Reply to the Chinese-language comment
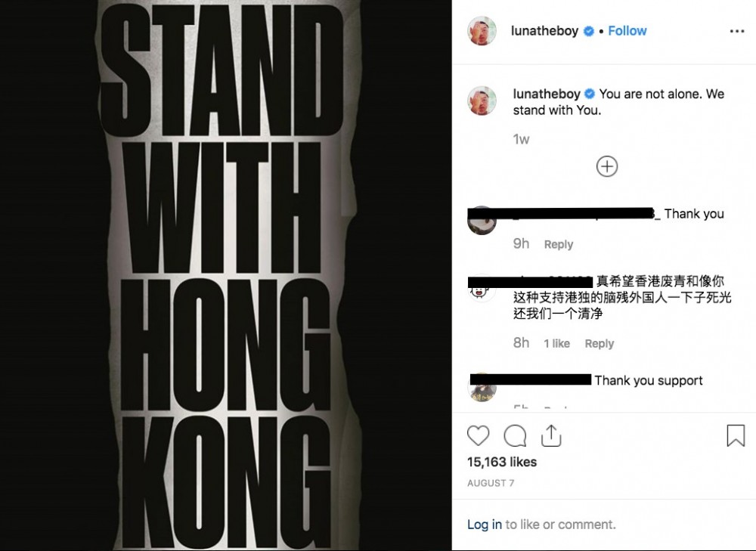This screenshot has height=551, width=756. (600, 343)
